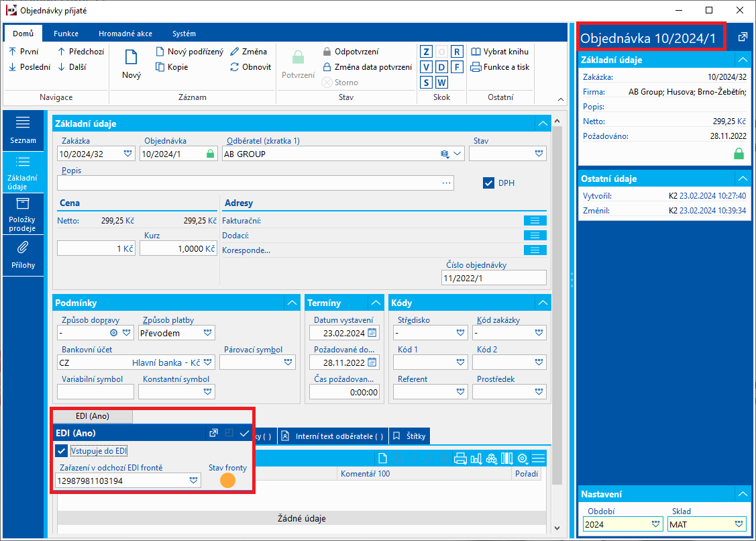Toggle the DPH checkbox

[488, 183]
